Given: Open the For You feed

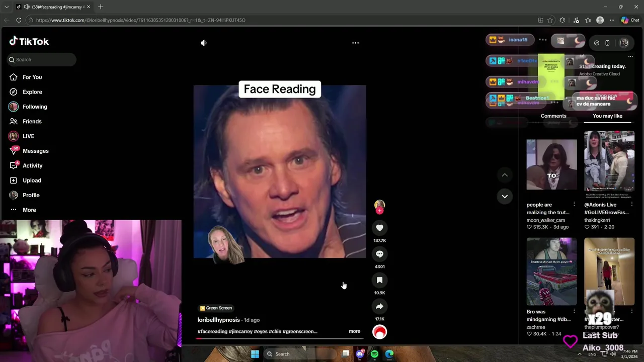Looking at the screenshot, I should [26, 77].
